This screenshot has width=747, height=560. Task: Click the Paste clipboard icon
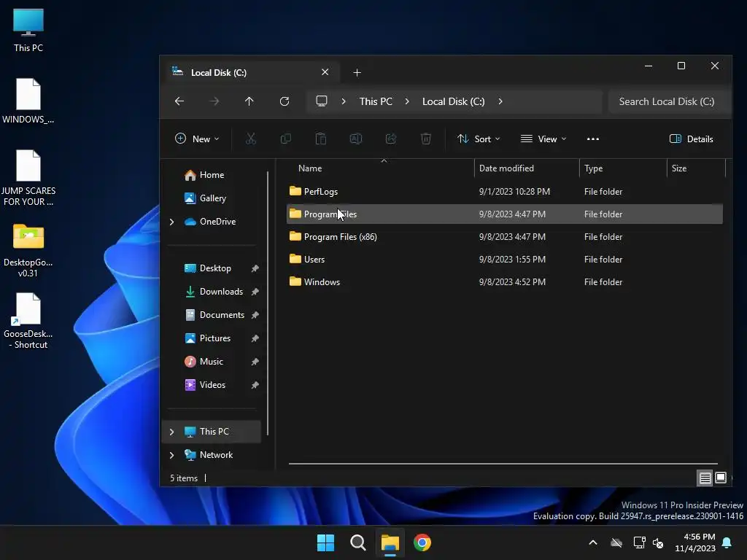click(x=321, y=139)
